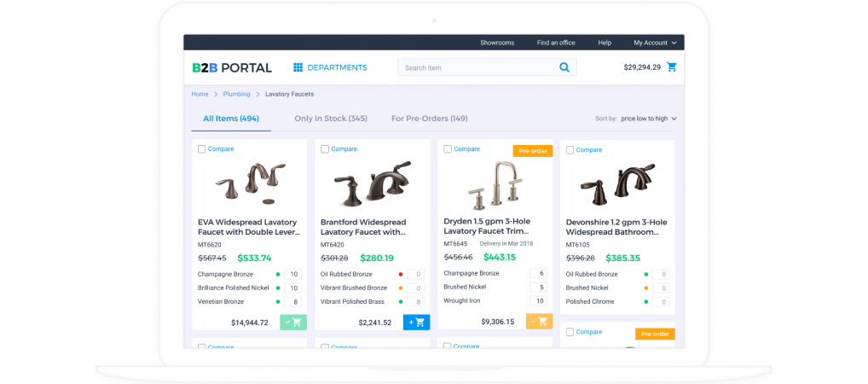Click orange stock dot beside Brushed Nickel on Devonshire card

pyautogui.click(x=646, y=288)
